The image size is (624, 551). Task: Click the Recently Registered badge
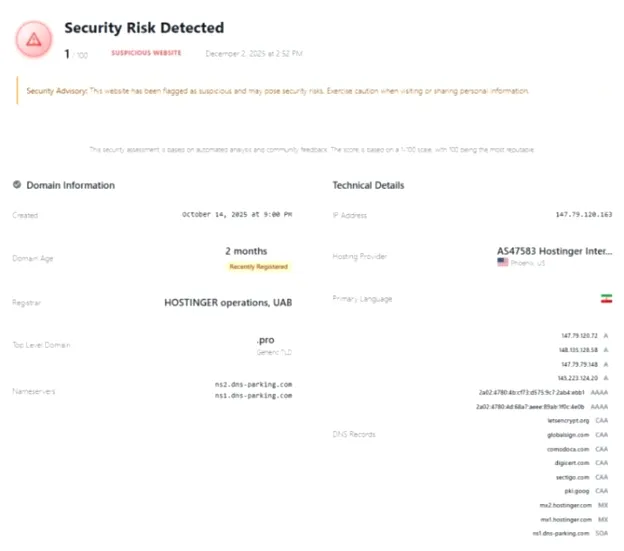click(259, 267)
